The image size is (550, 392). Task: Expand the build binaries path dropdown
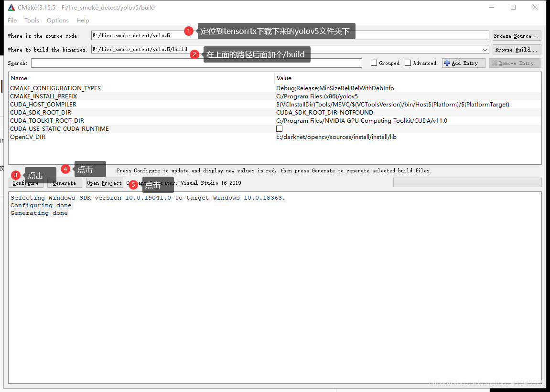pos(485,50)
